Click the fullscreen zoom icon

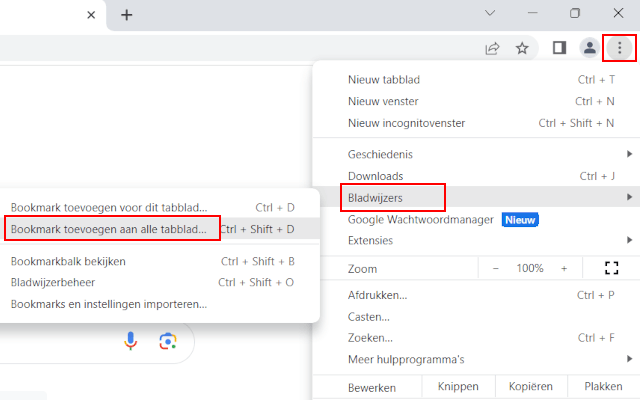click(x=612, y=268)
